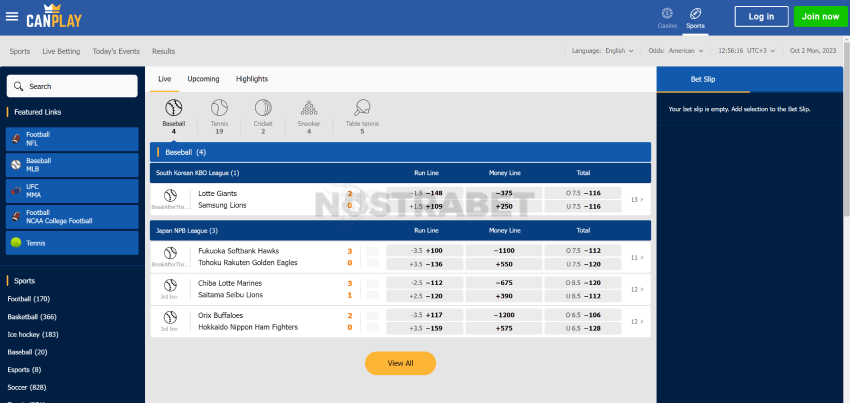This screenshot has width=850, height=403.
Task: Open Today's Events menu item
Action: [x=116, y=52]
